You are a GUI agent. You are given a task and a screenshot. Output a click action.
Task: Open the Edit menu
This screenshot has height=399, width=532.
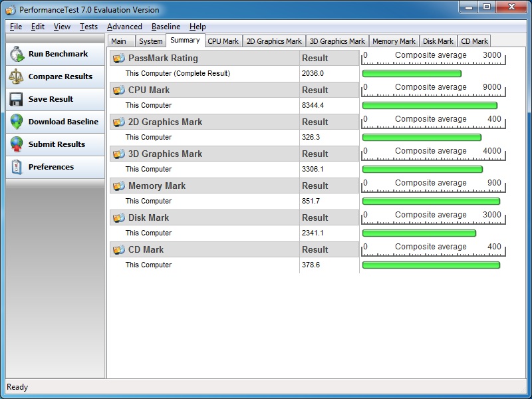tap(38, 27)
